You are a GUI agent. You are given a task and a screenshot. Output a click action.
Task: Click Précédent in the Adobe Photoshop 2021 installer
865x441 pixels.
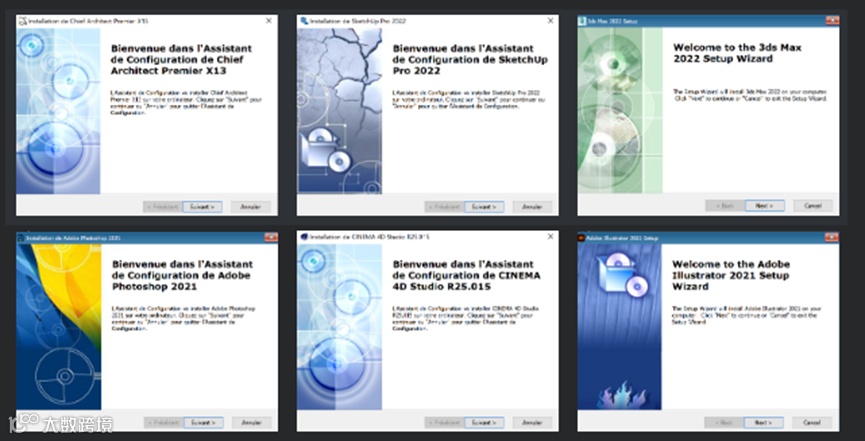click(x=164, y=423)
